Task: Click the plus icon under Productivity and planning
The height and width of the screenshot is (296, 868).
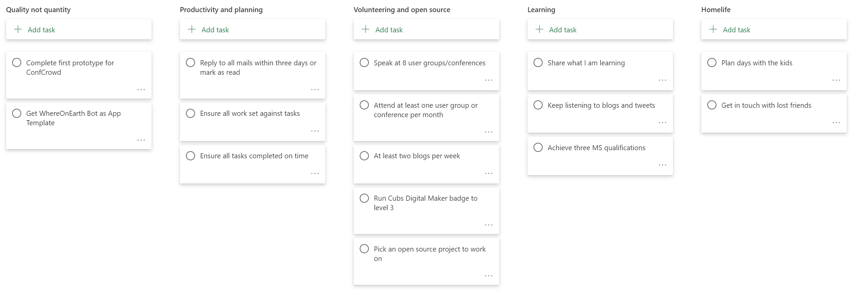Action: click(x=192, y=29)
